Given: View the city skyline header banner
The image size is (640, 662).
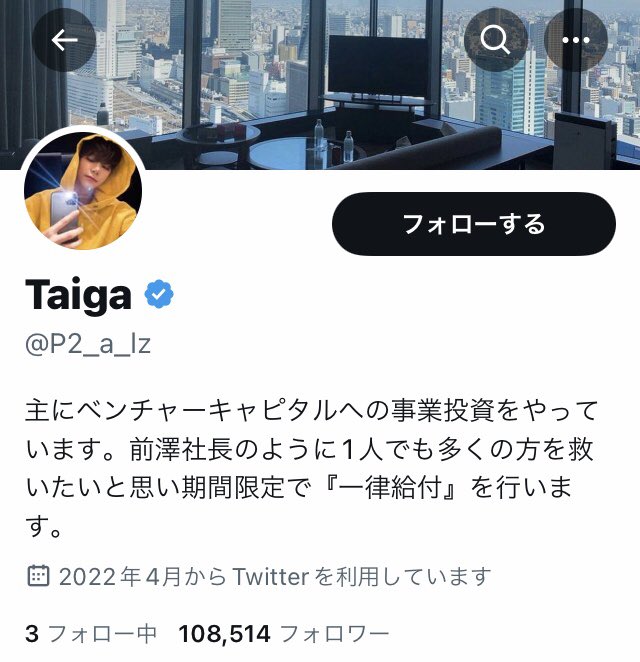Looking at the screenshot, I should [x=320, y=84].
